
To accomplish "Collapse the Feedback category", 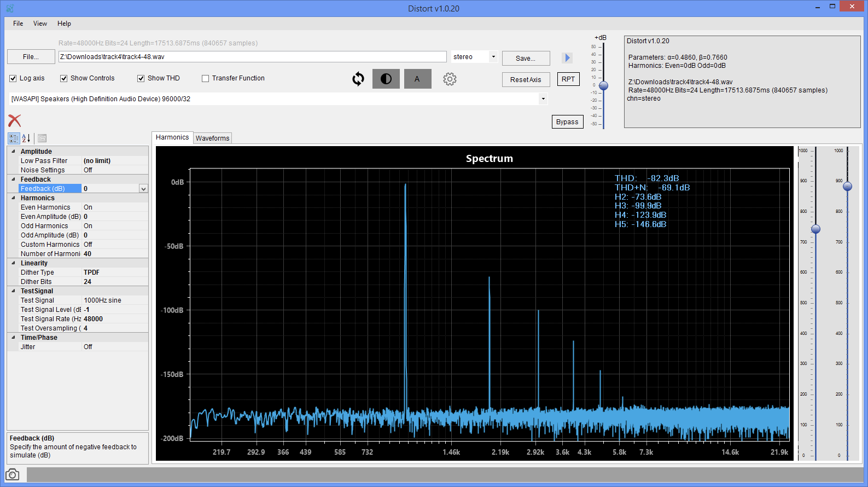I will pyautogui.click(x=14, y=179).
